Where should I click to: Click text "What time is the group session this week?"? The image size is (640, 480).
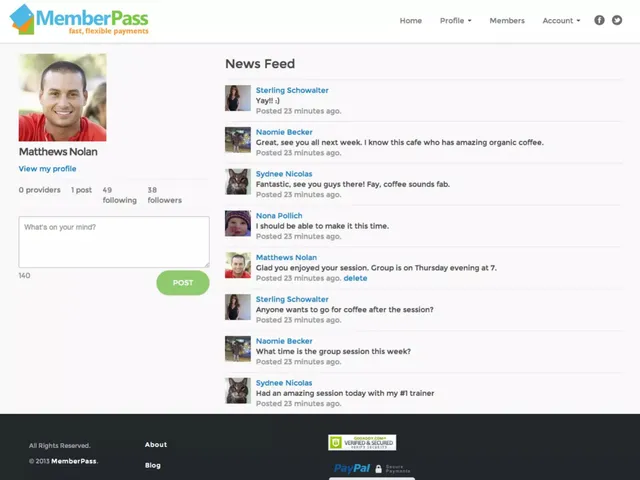333,351
